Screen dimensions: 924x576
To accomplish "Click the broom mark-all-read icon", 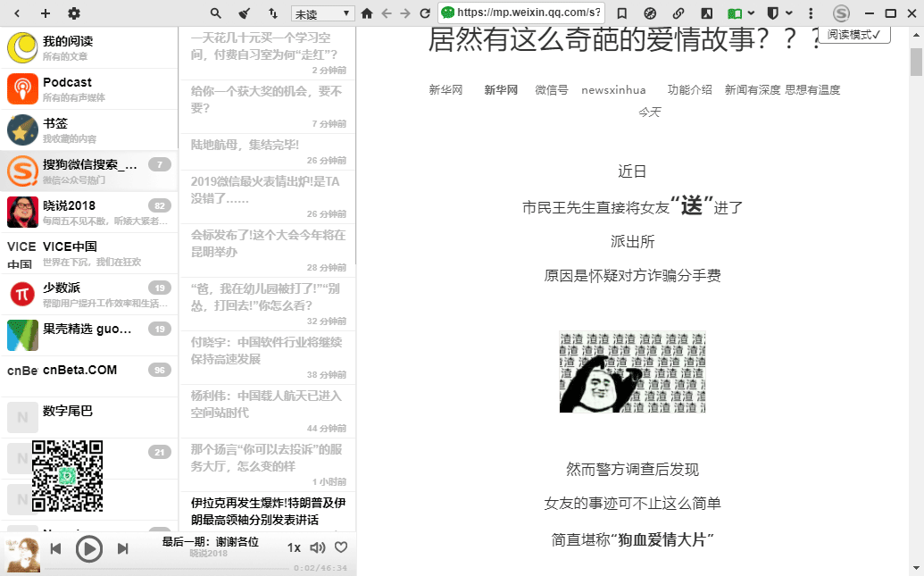I will pos(244,13).
